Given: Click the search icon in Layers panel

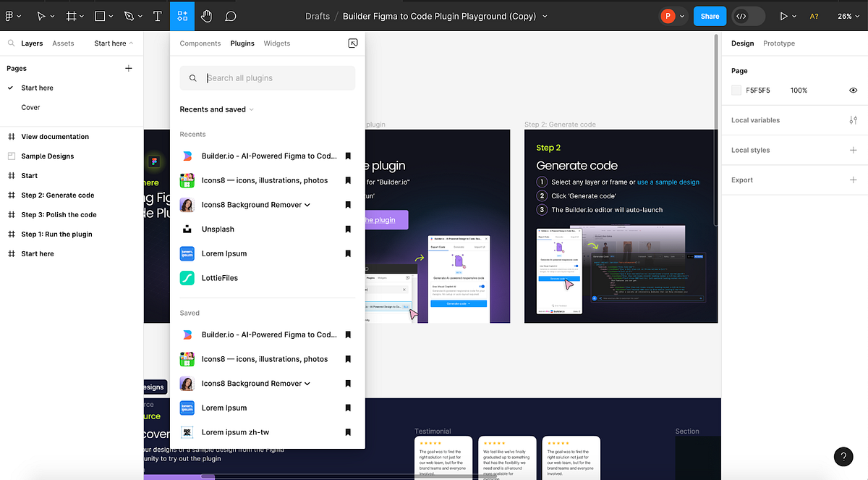Looking at the screenshot, I should pos(11,43).
